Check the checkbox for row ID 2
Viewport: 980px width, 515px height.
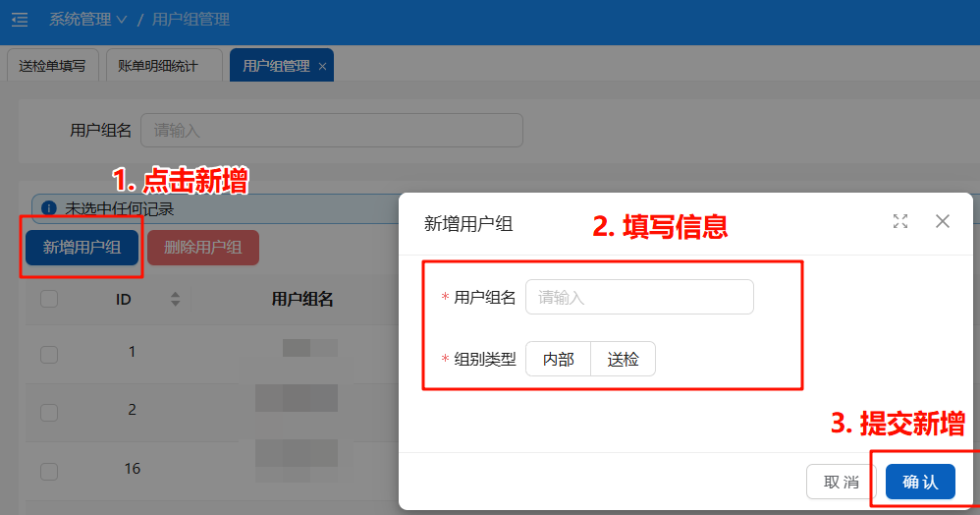pos(49,414)
